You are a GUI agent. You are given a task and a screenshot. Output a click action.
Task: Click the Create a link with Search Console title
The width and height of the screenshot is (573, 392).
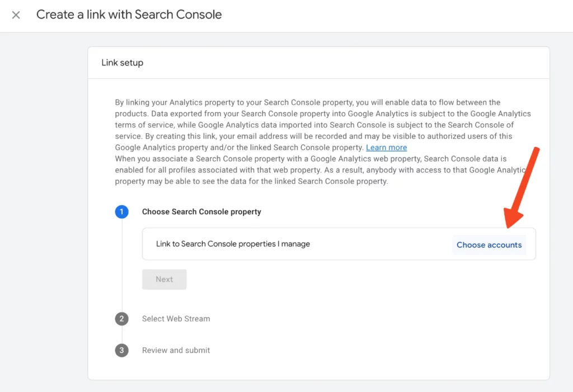(129, 15)
